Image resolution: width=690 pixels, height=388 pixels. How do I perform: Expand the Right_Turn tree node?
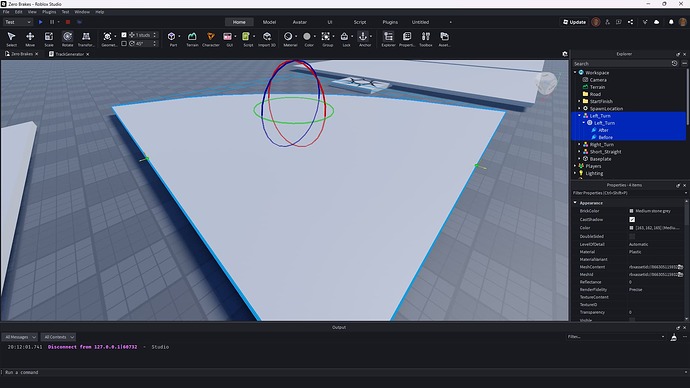click(x=580, y=144)
